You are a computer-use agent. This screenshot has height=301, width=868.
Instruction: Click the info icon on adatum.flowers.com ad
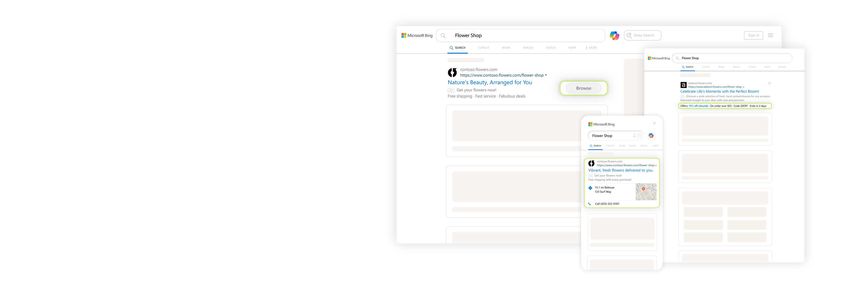769,83
